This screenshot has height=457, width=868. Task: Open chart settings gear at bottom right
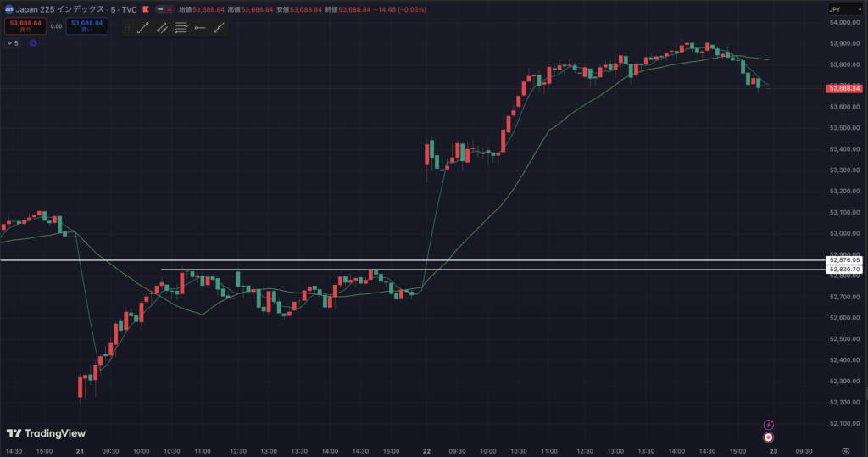click(x=845, y=451)
